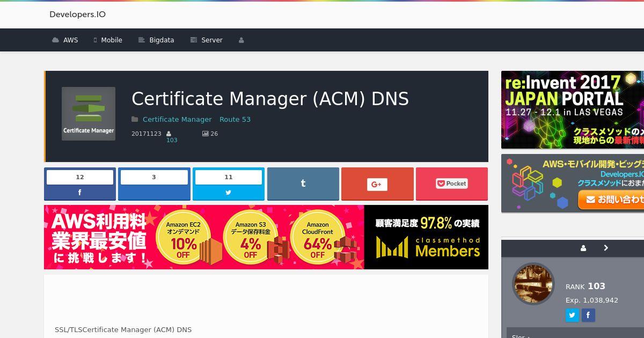The width and height of the screenshot is (644, 338).
Task: Open the re:Invent 2017 JAPAN PORTAL banner
Action: tap(573, 110)
